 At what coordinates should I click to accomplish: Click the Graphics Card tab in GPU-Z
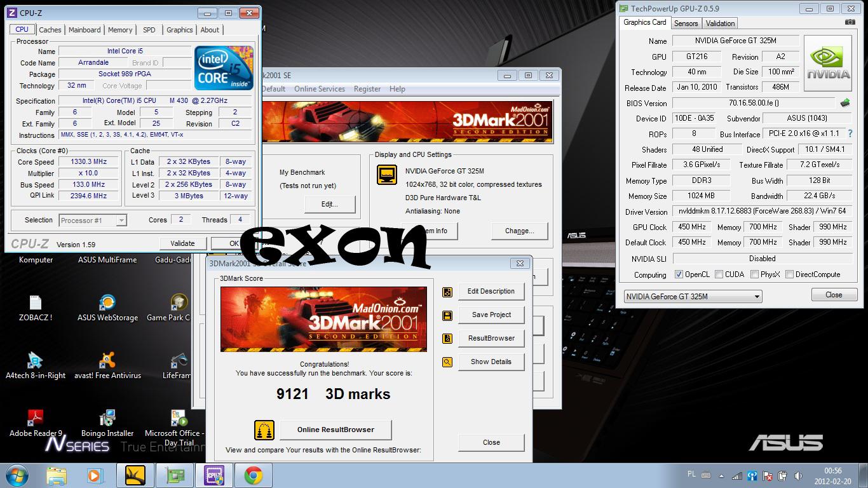645,22
